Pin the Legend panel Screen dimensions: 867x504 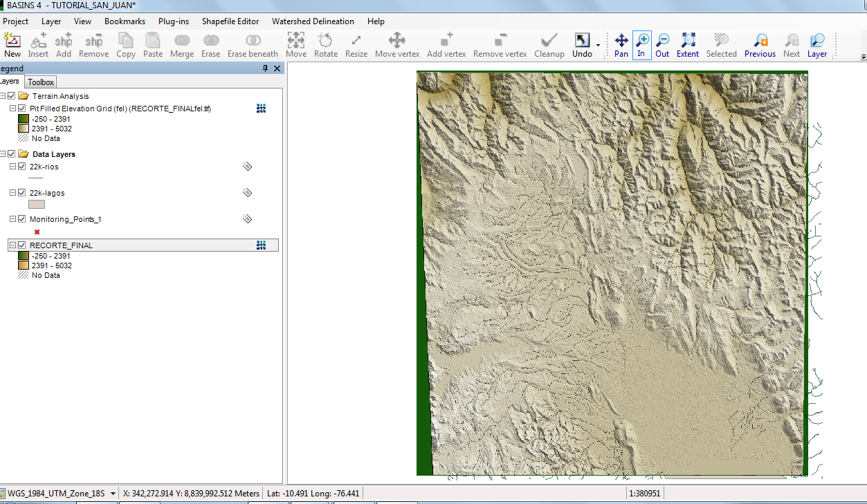pos(265,68)
